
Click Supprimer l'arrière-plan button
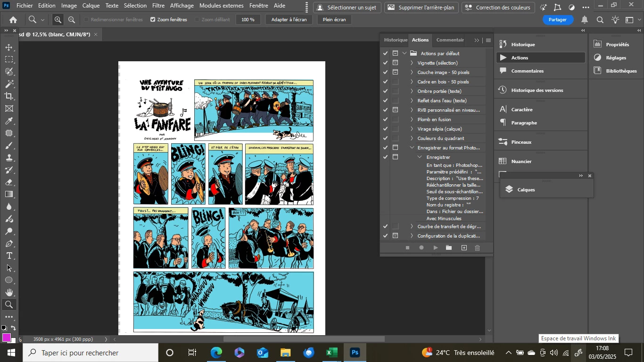(x=421, y=8)
